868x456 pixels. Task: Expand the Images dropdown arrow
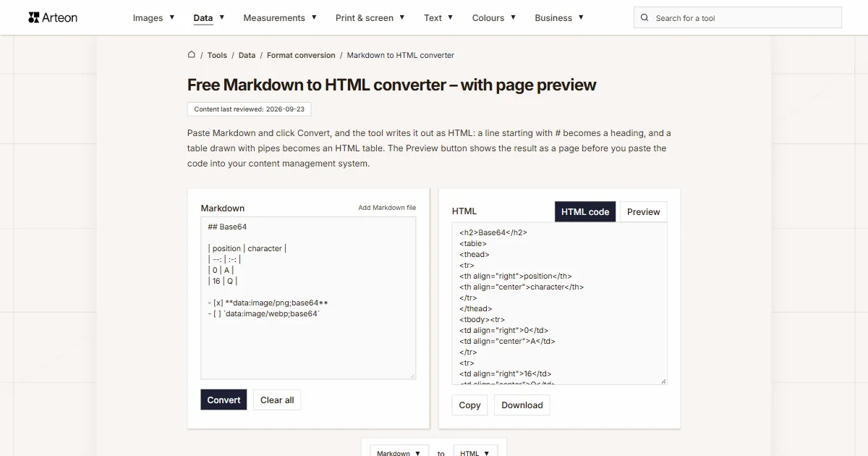pos(171,17)
